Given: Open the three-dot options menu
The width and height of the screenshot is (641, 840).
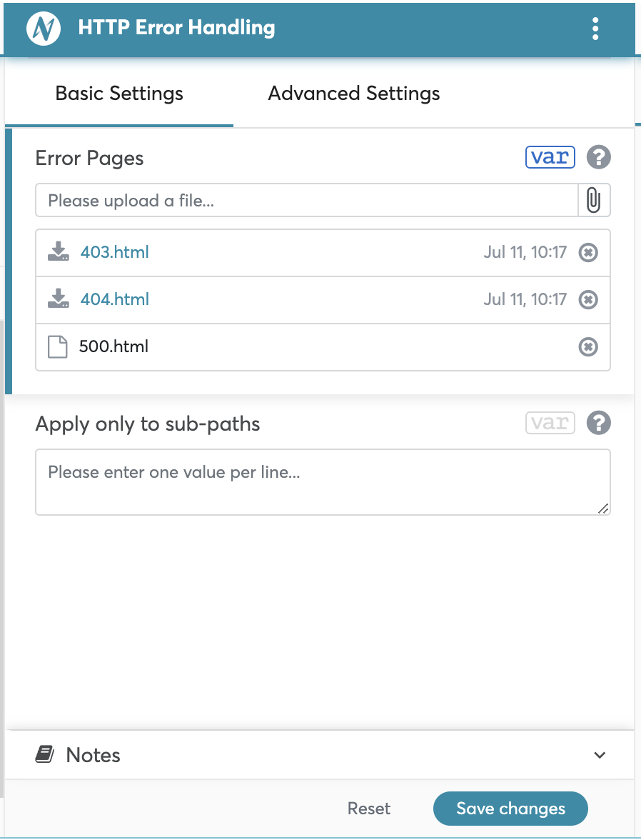Looking at the screenshot, I should pyautogui.click(x=595, y=29).
